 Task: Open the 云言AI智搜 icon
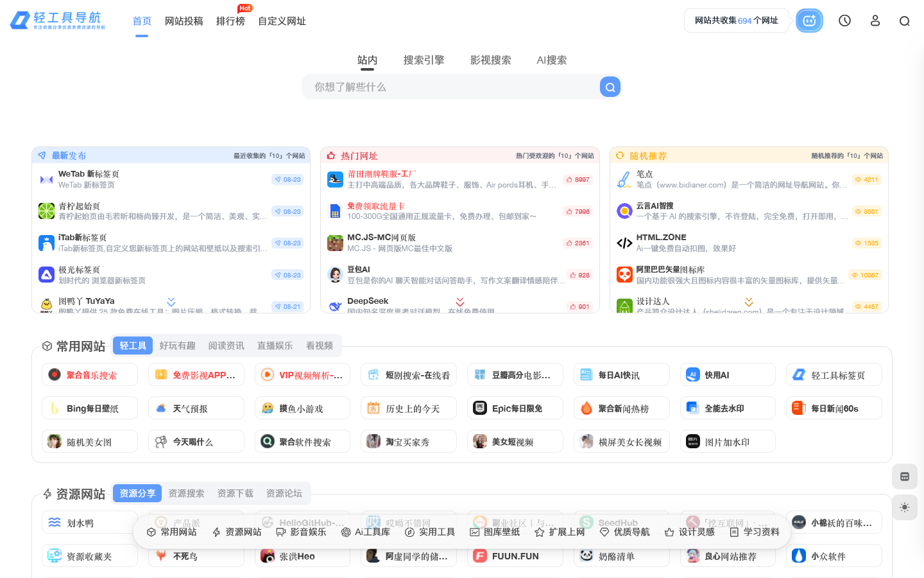point(624,211)
